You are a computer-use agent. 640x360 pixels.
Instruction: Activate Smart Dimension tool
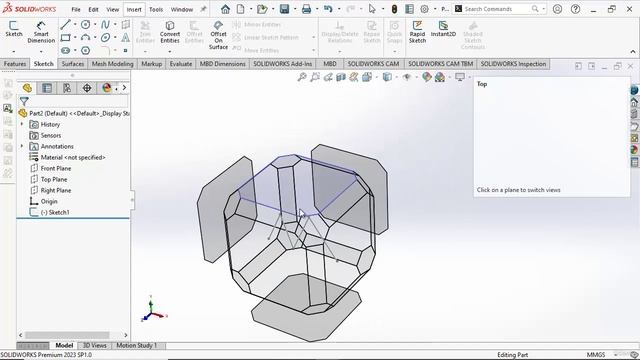pos(41,32)
